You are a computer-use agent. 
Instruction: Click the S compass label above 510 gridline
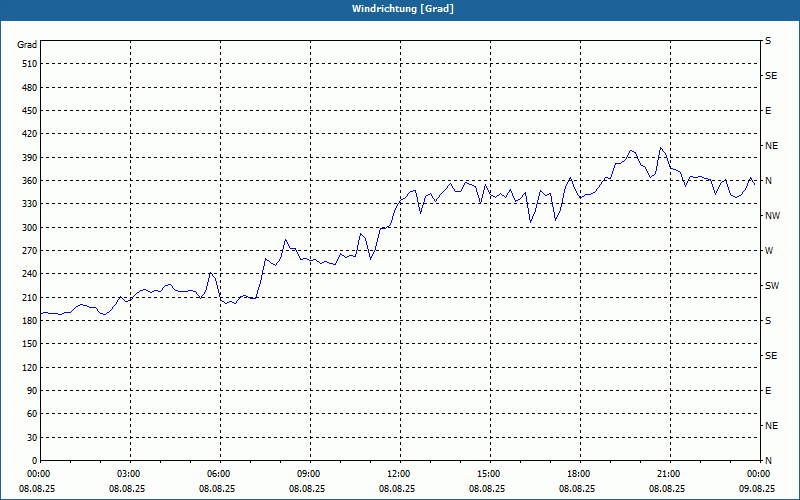[768, 41]
